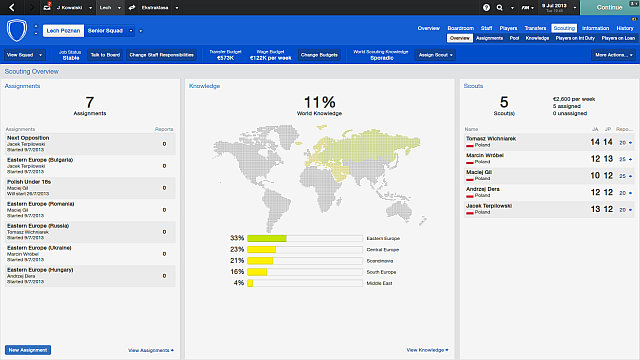
Task: Click the Eastern Europe 33% knowledge bar
Action: point(304,238)
